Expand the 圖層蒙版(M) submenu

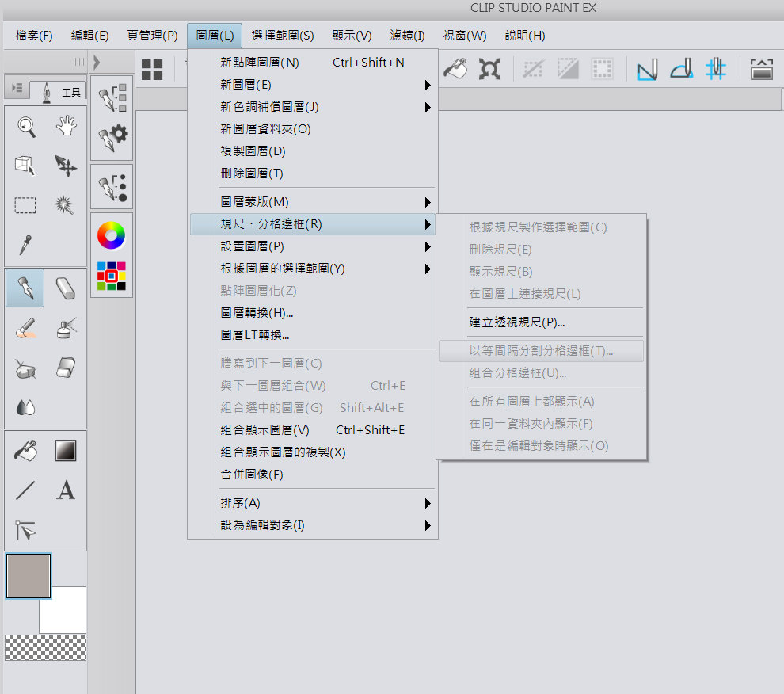point(314,202)
